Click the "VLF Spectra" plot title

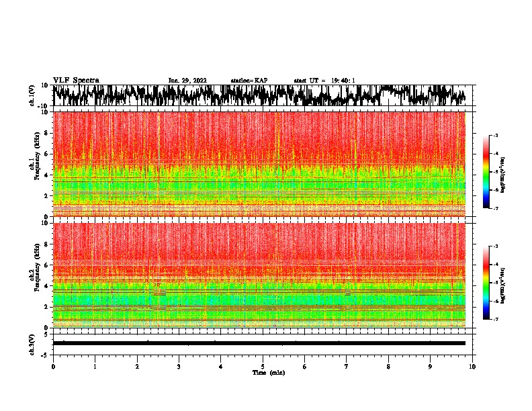[x=76, y=81]
